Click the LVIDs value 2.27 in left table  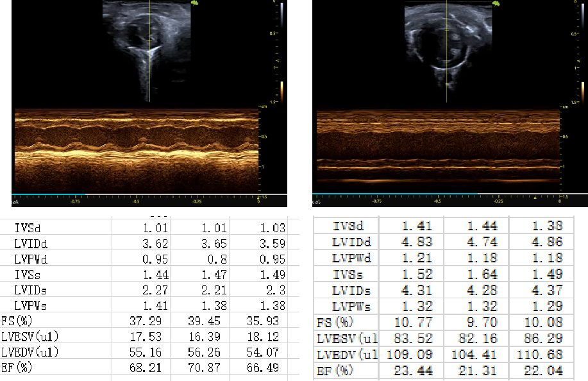(x=148, y=290)
